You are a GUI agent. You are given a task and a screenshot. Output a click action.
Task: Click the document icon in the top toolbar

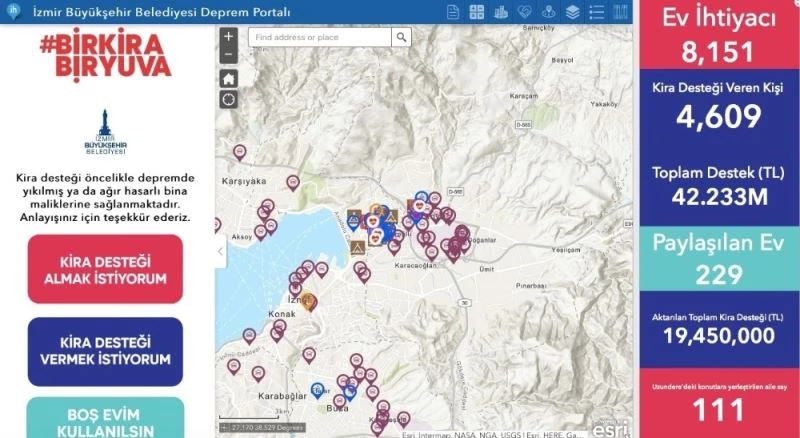pyautogui.click(x=453, y=12)
